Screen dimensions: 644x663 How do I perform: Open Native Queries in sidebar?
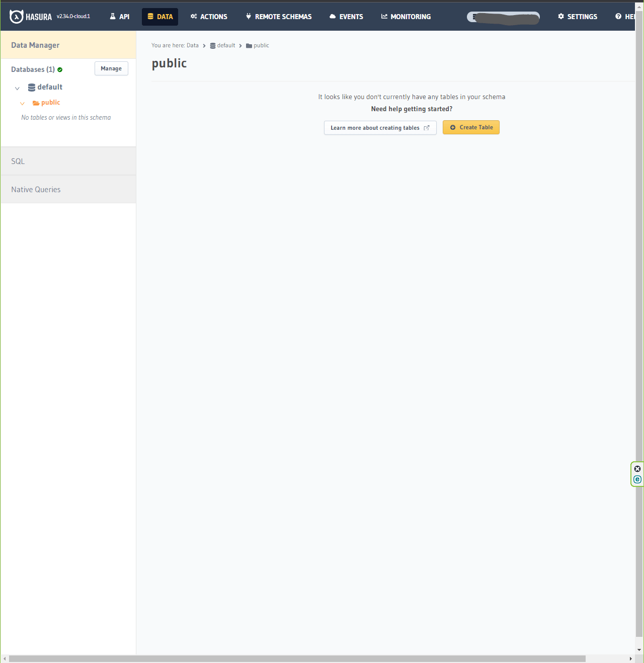(x=68, y=189)
